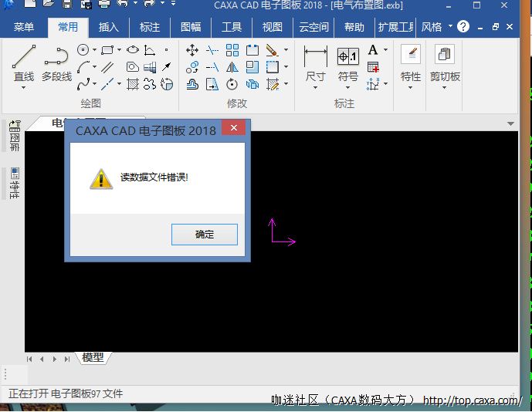Click the Move tool in 修改 group
Screen dimensions: 532x412
click(192, 50)
